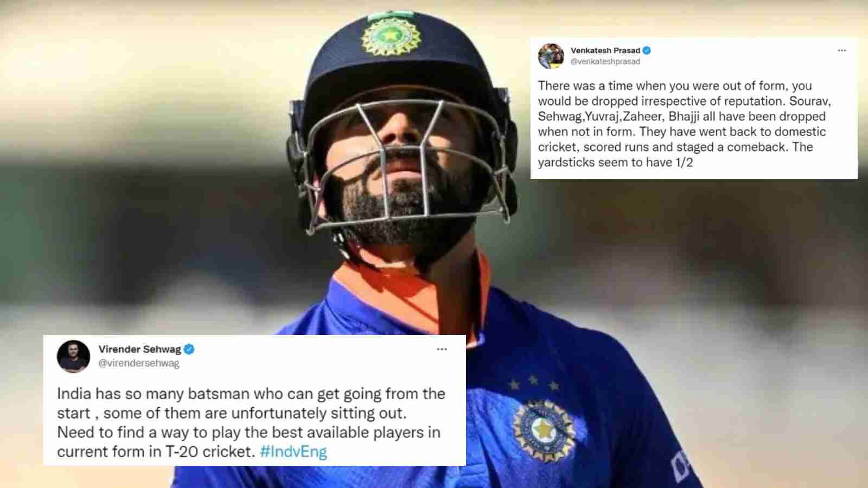
Task: Click Virender Sehwag's verified badge
Action: point(189,349)
